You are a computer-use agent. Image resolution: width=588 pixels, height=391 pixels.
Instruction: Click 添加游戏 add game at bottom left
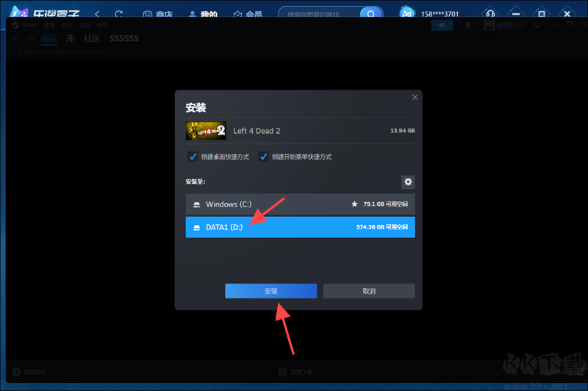coord(29,372)
